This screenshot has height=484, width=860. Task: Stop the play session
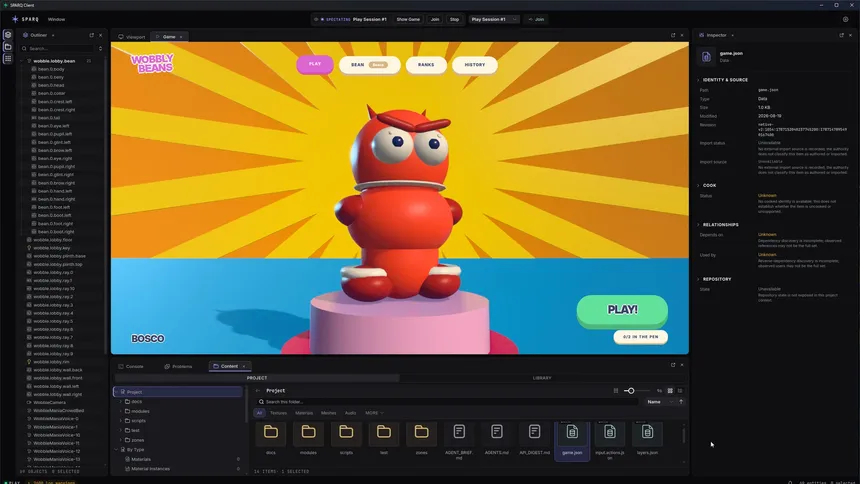pos(455,19)
